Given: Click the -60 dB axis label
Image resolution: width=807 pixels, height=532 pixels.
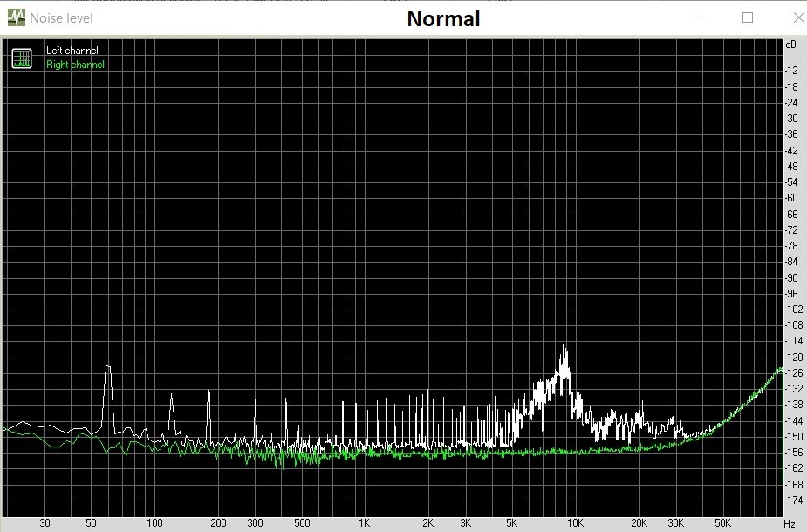Looking at the screenshot, I should [x=792, y=198].
